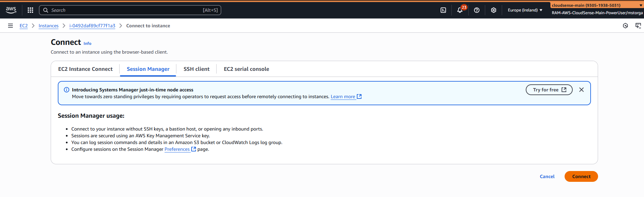Toggle the left navigation hamburger menu
Viewport: 644px width, 197px height.
tap(10, 26)
